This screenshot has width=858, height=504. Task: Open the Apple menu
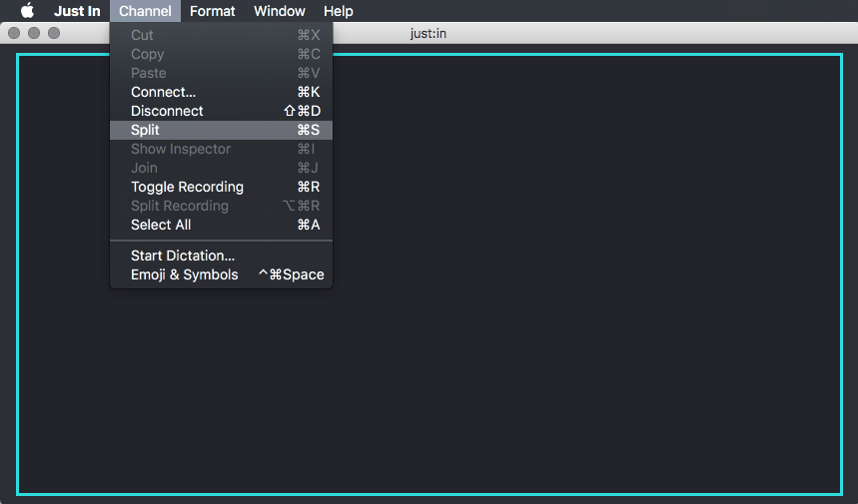click(x=27, y=11)
